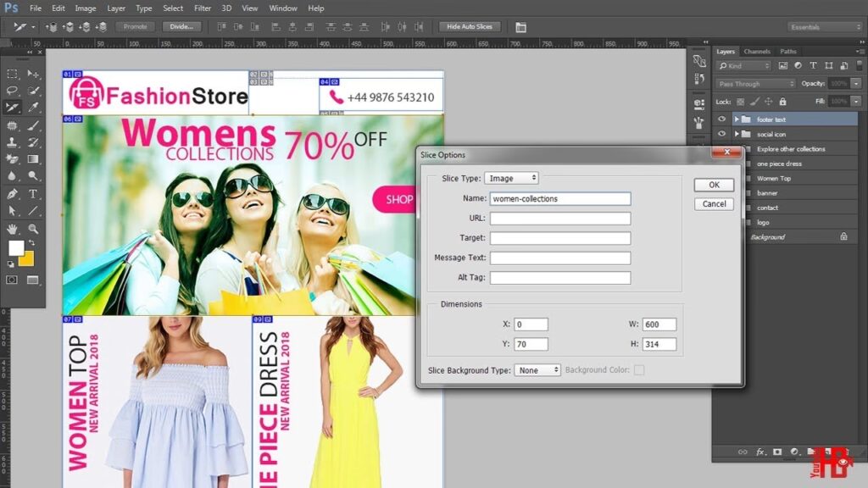
Task: Open the Filter menu
Action: click(x=203, y=8)
